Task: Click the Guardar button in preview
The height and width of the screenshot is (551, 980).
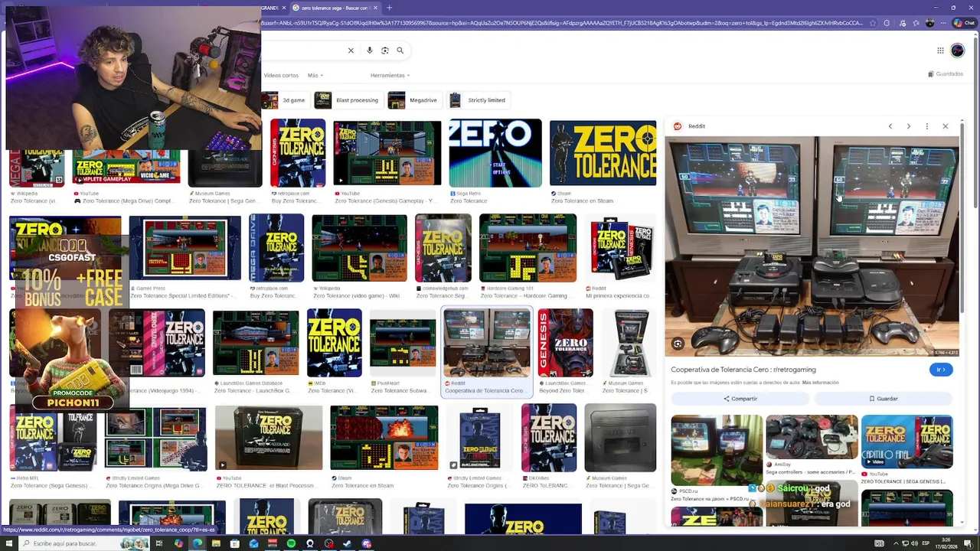Action: coord(883,399)
